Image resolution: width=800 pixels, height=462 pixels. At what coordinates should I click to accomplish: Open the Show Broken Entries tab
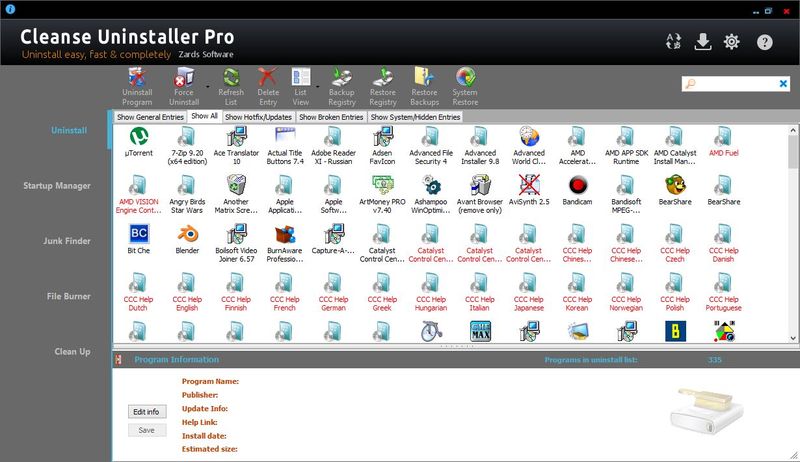click(331, 117)
